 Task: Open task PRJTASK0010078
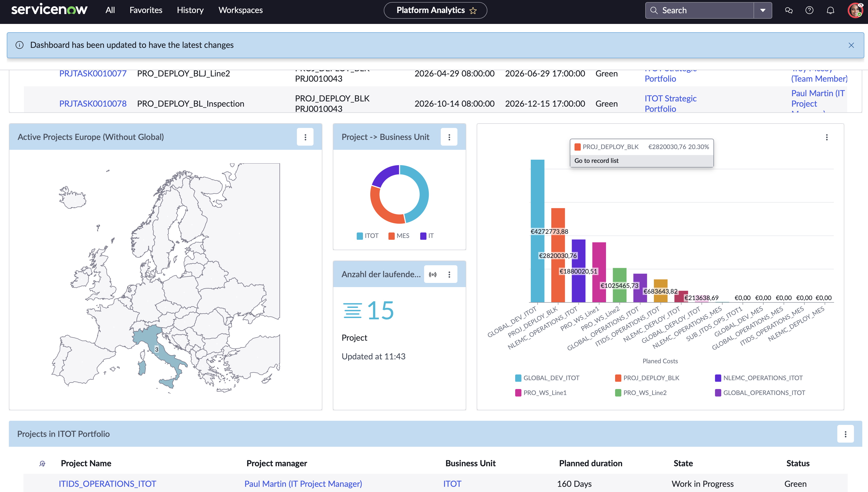(93, 104)
